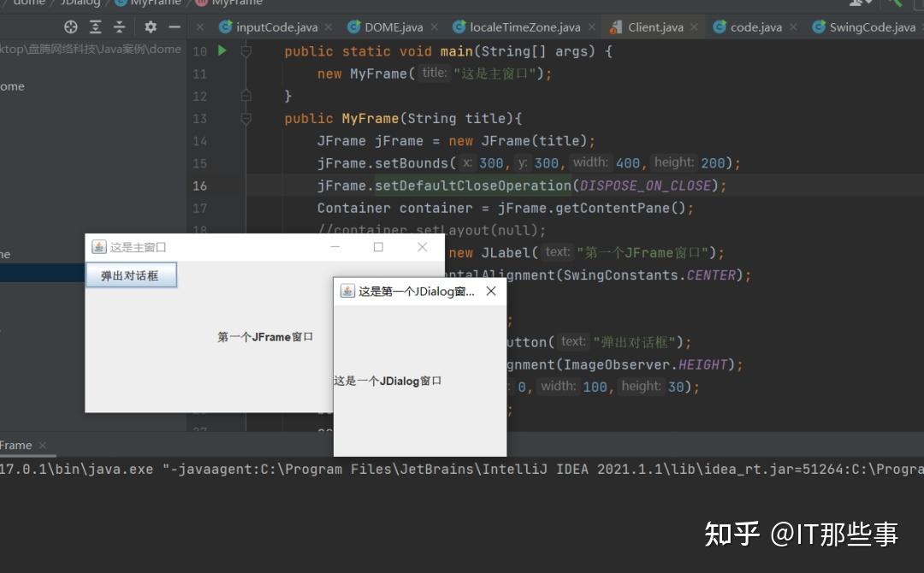The image size is (924, 573).
Task: Click line number 14 in gutter
Action: tap(199, 141)
